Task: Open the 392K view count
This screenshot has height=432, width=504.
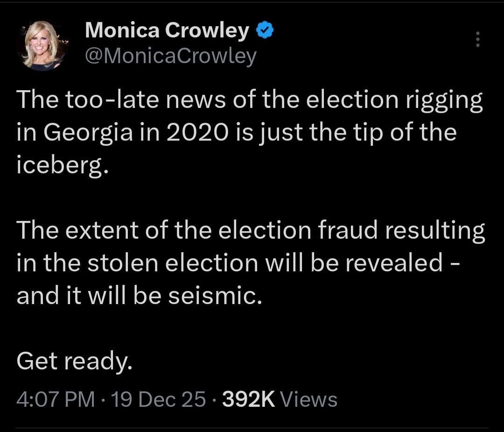Action: [x=249, y=399]
